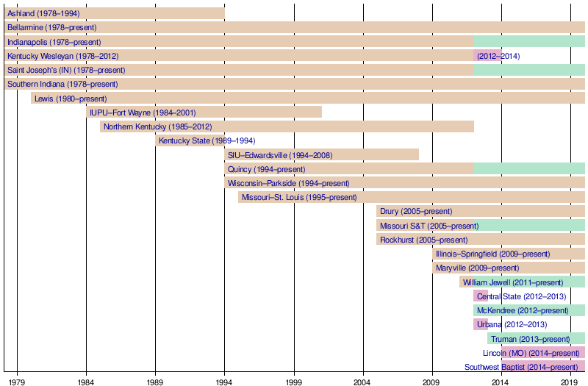Image resolution: width=588 pixels, height=386 pixels.
Task: Open the William Jewell (2011–present) link
Action: (513, 282)
